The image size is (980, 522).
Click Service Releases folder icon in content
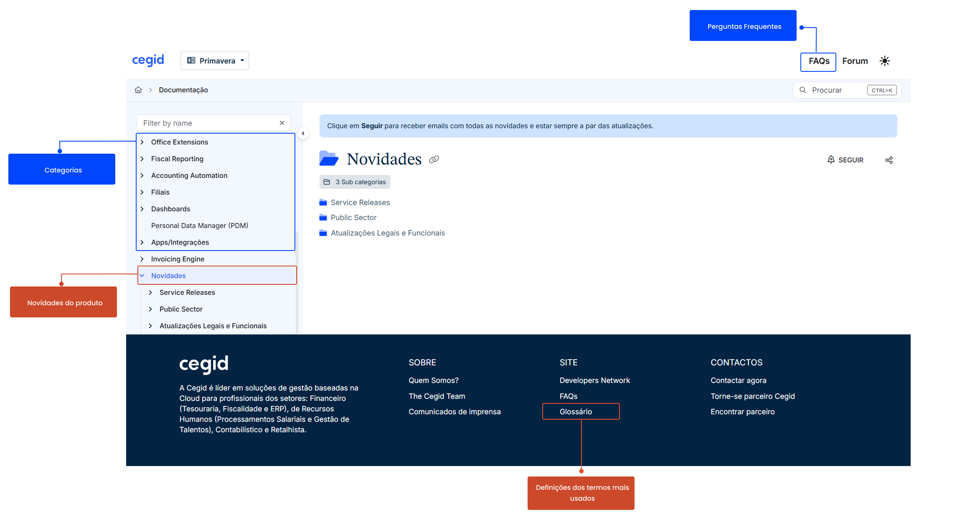click(323, 203)
